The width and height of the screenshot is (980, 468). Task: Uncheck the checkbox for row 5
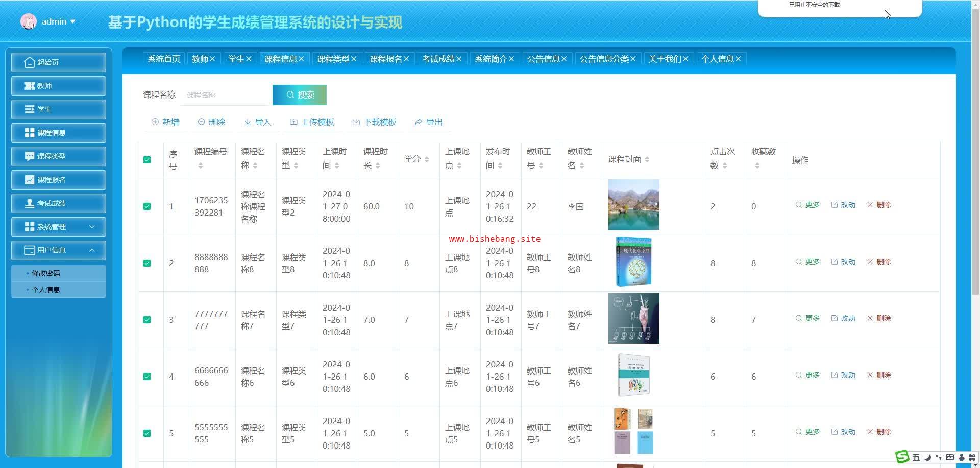(x=147, y=433)
